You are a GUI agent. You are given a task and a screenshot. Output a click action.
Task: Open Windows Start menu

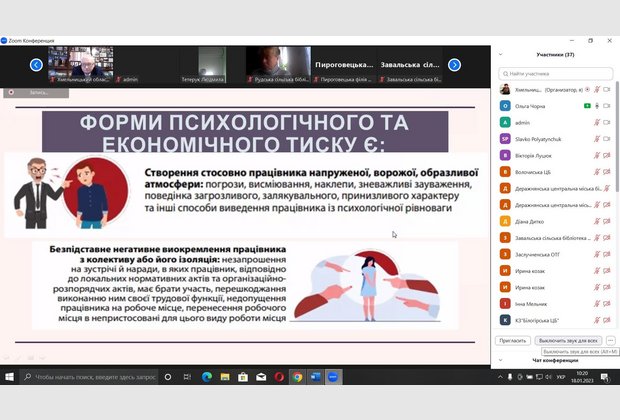click(x=10, y=377)
